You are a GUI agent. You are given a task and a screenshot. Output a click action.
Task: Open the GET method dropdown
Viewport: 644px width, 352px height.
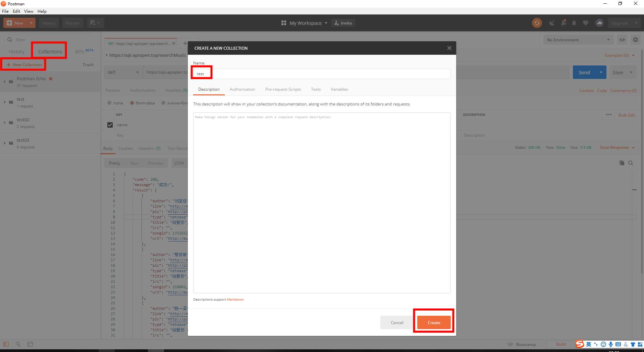click(x=123, y=72)
